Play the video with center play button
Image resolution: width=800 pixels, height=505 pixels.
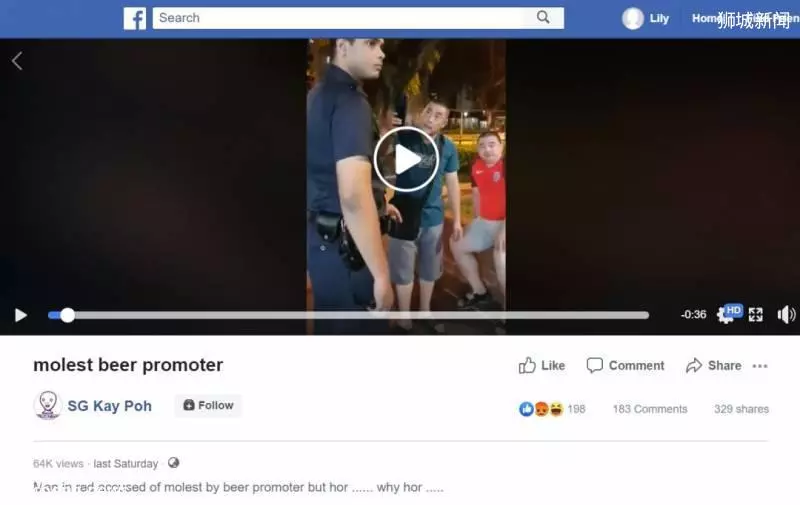(406, 159)
